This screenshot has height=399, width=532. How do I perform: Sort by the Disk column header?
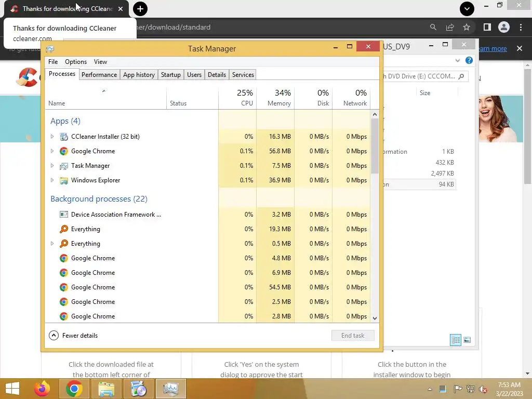tap(313, 97)
